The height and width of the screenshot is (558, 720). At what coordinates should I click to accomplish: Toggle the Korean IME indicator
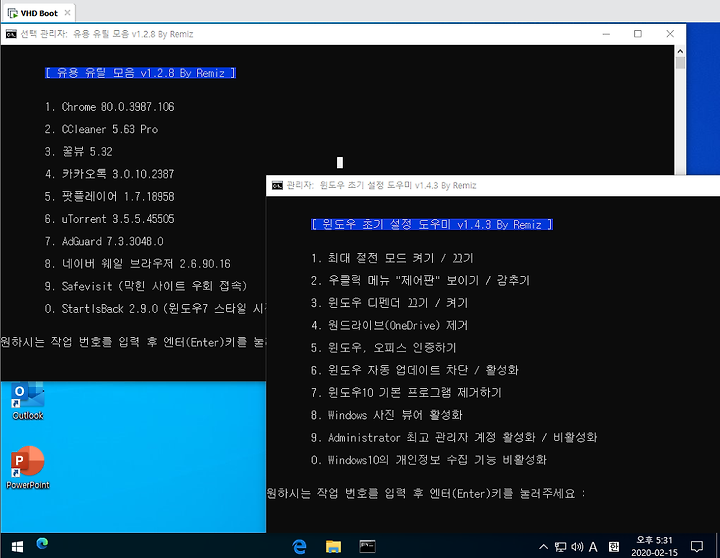(x=613, y=547)
